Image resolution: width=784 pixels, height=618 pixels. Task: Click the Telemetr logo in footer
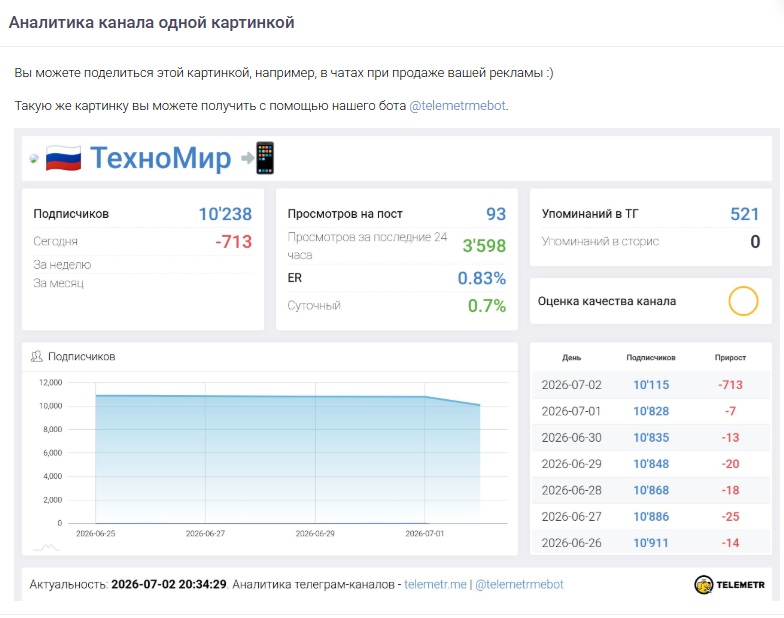point(730,584)
